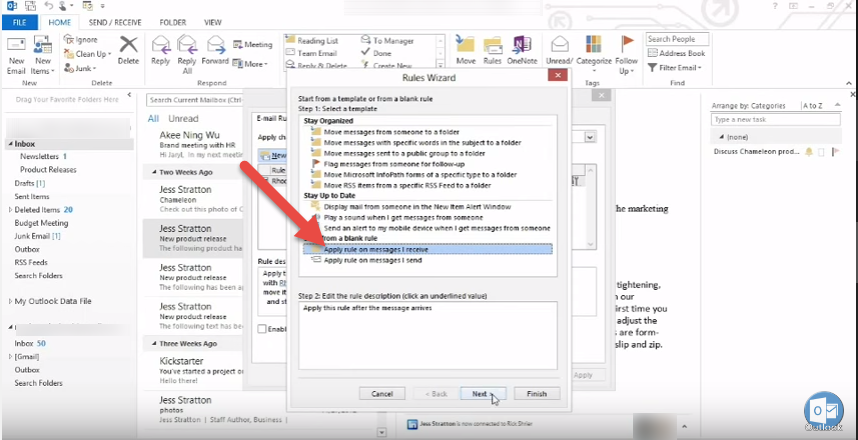Open the Junk options
858x440 pixels.
tap(80, 68)
